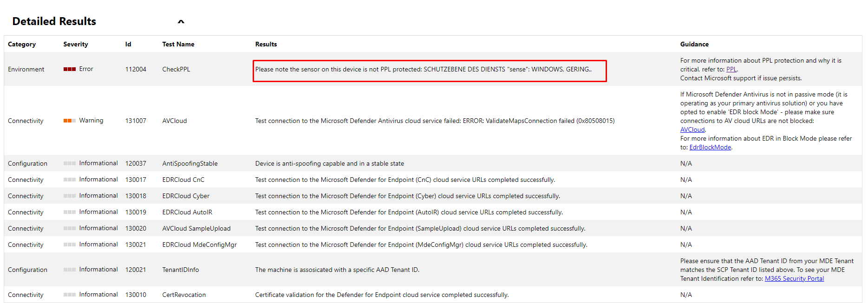Select the Environment category cell
The image size is (868, 303).
(26, 69)
